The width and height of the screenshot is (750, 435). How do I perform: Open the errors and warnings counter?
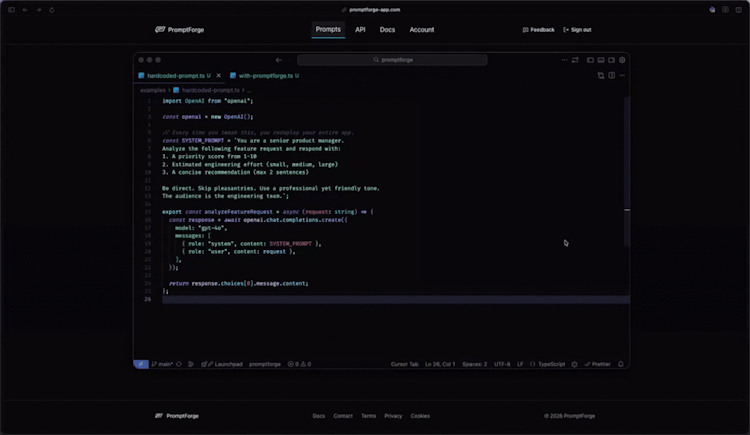click(299, 364)
